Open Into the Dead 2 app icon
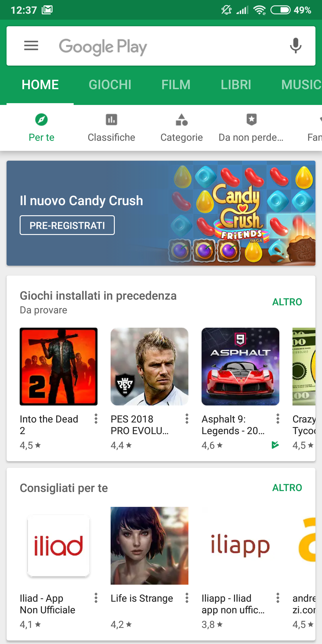322x644 pixels. [59, 366]
